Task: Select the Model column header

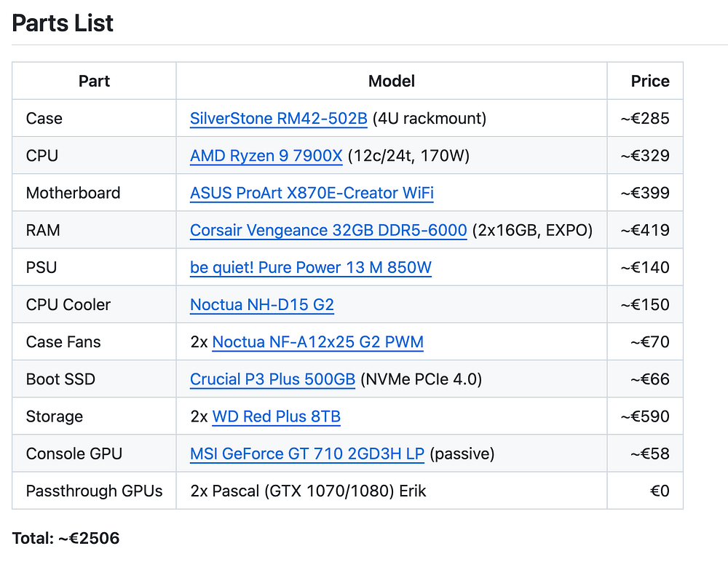Action: point(391,81)
